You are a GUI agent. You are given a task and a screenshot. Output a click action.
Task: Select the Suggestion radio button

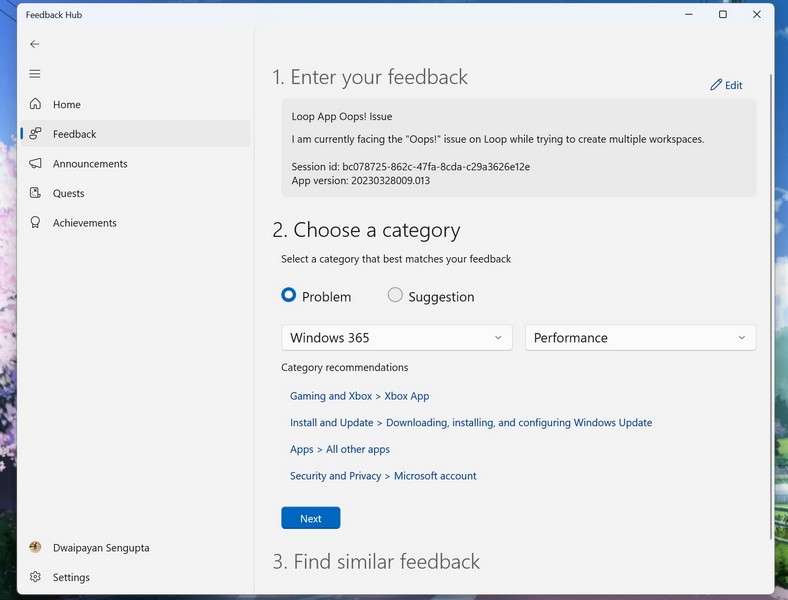coord(395,296)
